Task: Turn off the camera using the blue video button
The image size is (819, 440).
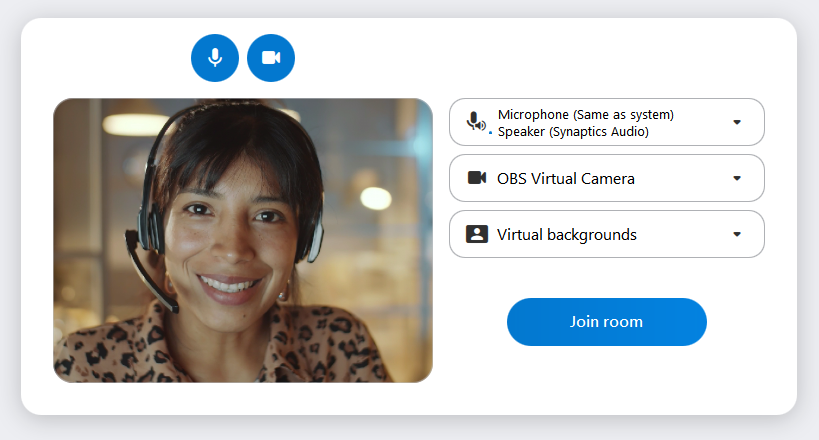Action: 271,58
